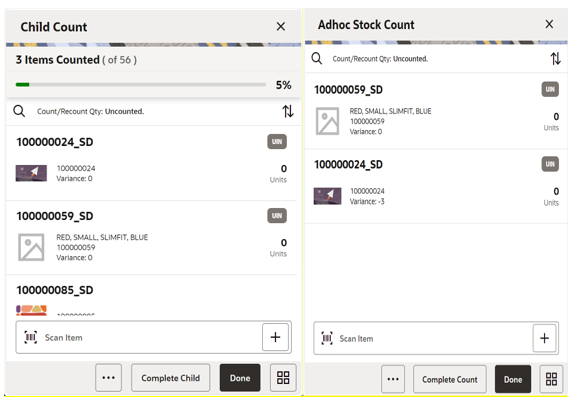577x403 pixels.
Task: Click UIN badge on 100000059_SD in Adhoc Stock Count
Action: [550, 89]
